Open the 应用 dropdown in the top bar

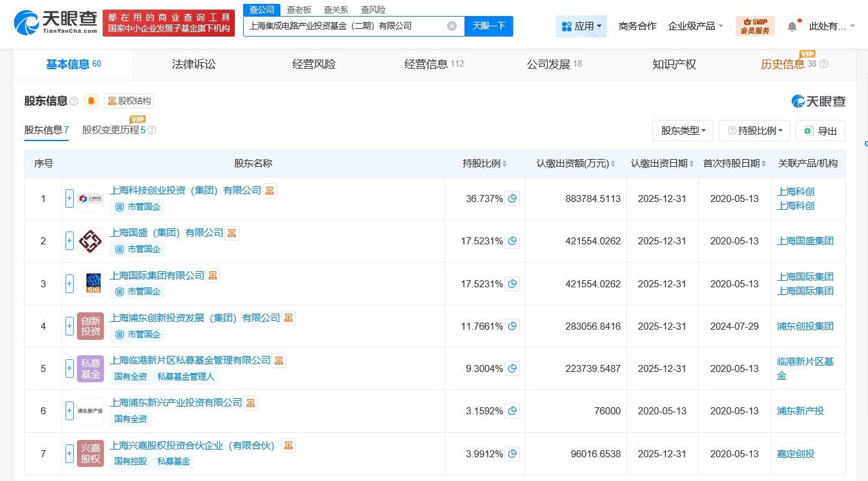click(x=581, y=26)
